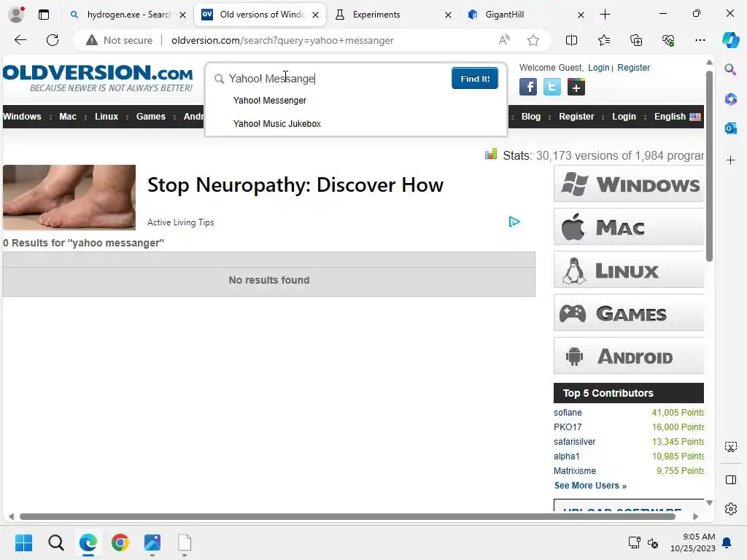Visit OldVersion Twitter page icon
This screenshot has height=560, width=747.
[x=551, y=87]
